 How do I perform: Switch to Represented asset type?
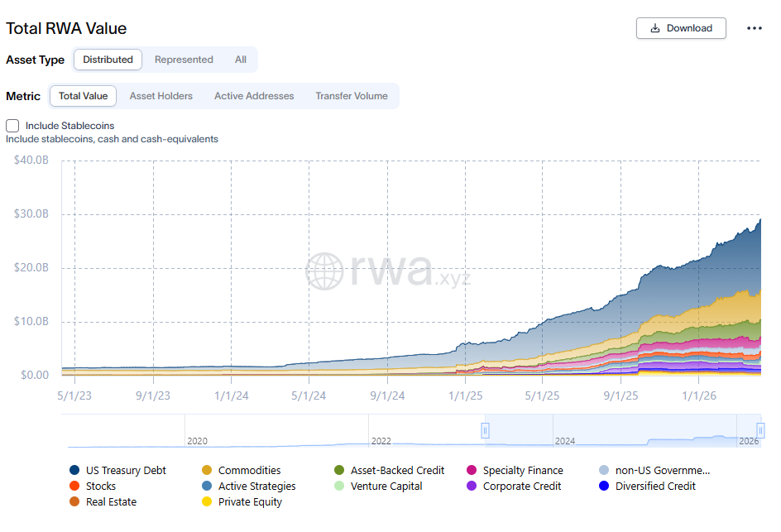pos(184,60)
